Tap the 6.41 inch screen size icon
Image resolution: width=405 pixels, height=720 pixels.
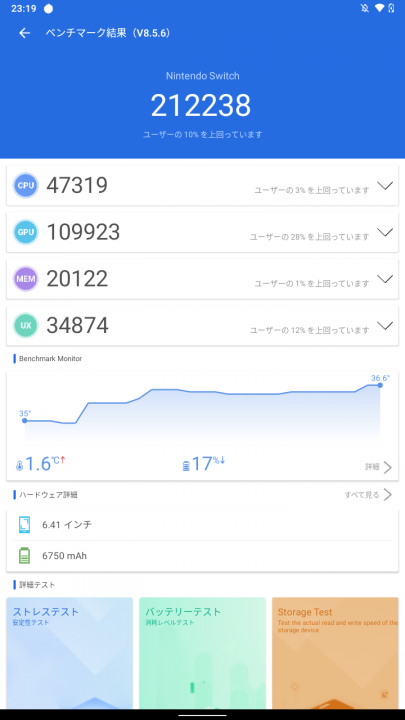(25, 524)
